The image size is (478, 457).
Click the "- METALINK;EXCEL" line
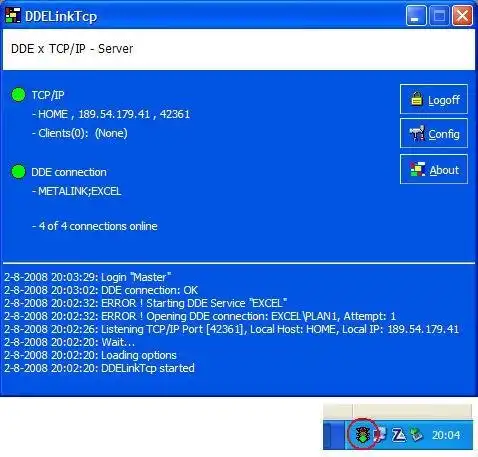[x=77, y=191]
